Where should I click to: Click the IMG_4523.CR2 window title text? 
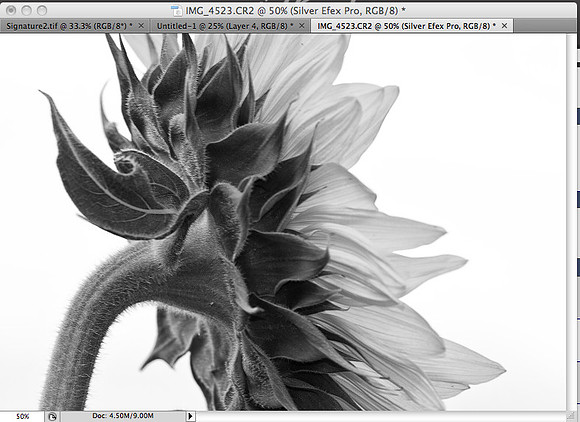[295, 10]
